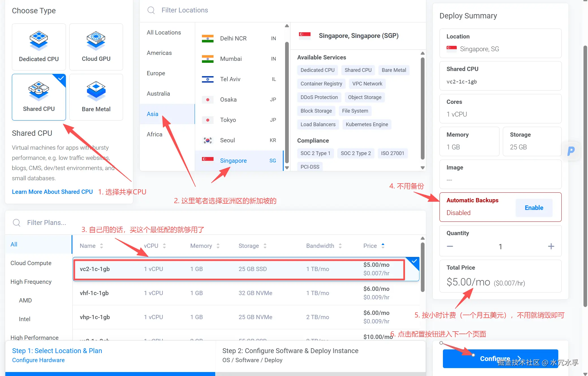Select the Dedicated CPU type icon
The height and width of the screenshot is (376, 588).
coord(39,40)
